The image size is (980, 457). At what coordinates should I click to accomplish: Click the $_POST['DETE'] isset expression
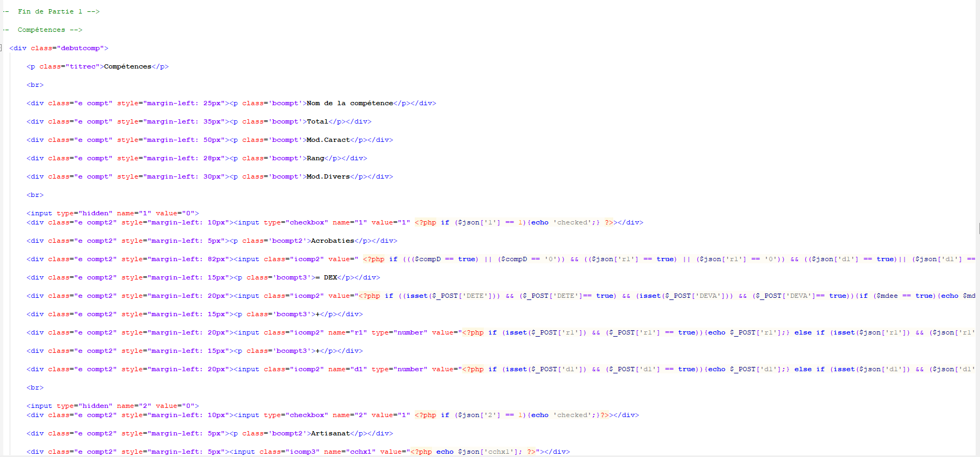click(452, 296)
